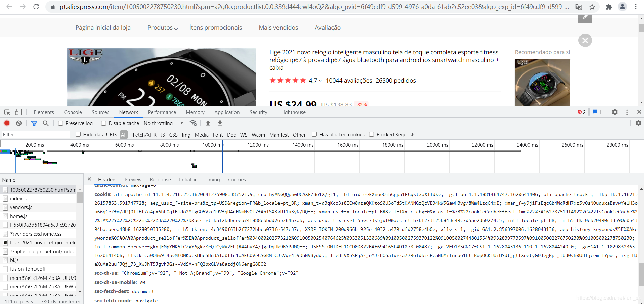The width and height of the screenshot is (644, 304).
Task: Enable Preserve log checkbox
Action: click(x=61, y=123)
